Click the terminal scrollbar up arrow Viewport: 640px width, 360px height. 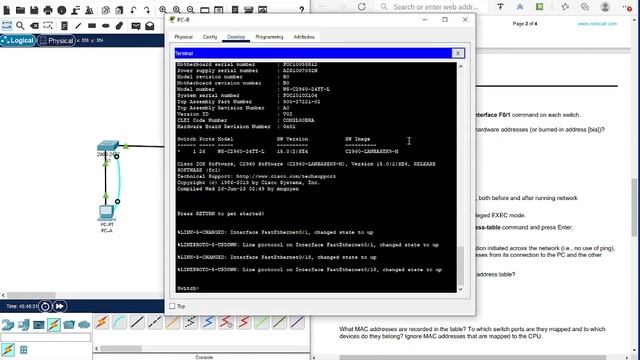point(460,66)
